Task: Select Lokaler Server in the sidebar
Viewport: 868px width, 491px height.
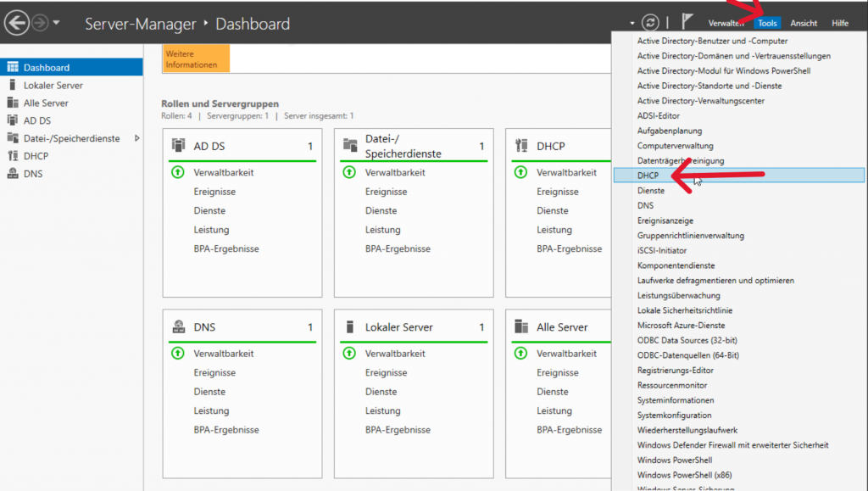Action: click(x=53, y=85)
